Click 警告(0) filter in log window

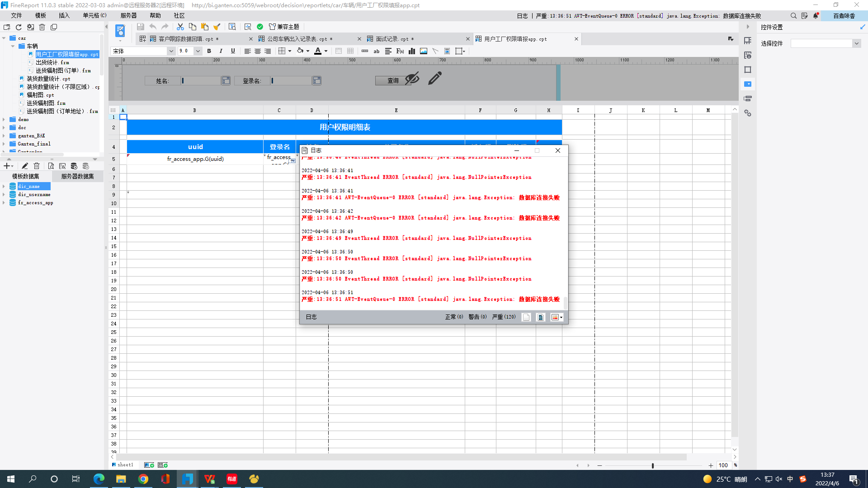(x=477, y=317)
